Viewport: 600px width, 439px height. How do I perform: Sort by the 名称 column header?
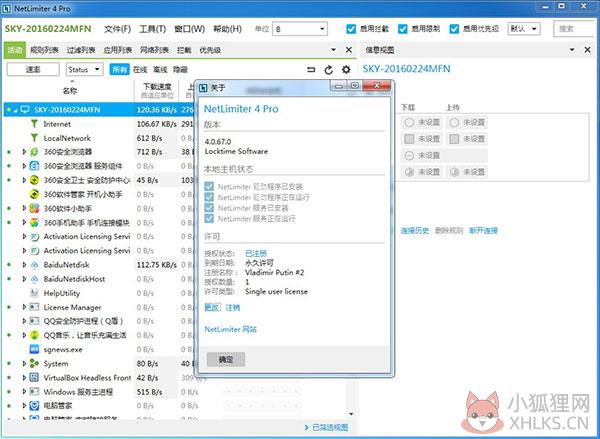coord(70,91)
